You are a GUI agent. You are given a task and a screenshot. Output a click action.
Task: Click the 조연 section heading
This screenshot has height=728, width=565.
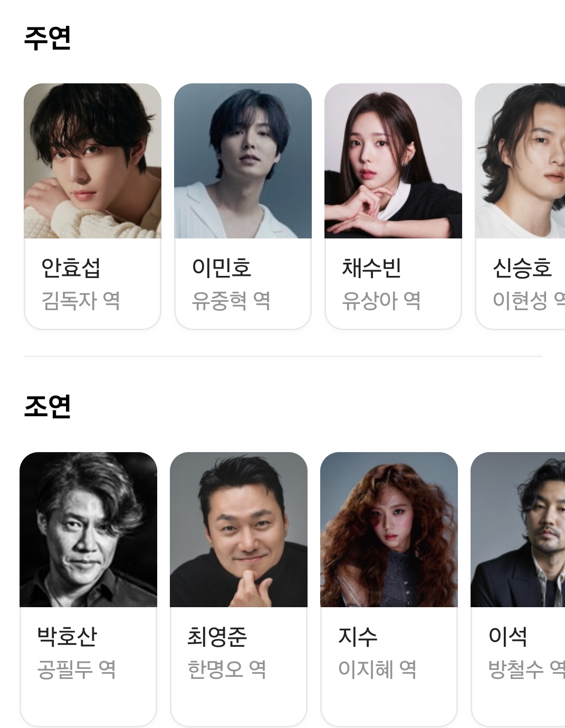47,406
